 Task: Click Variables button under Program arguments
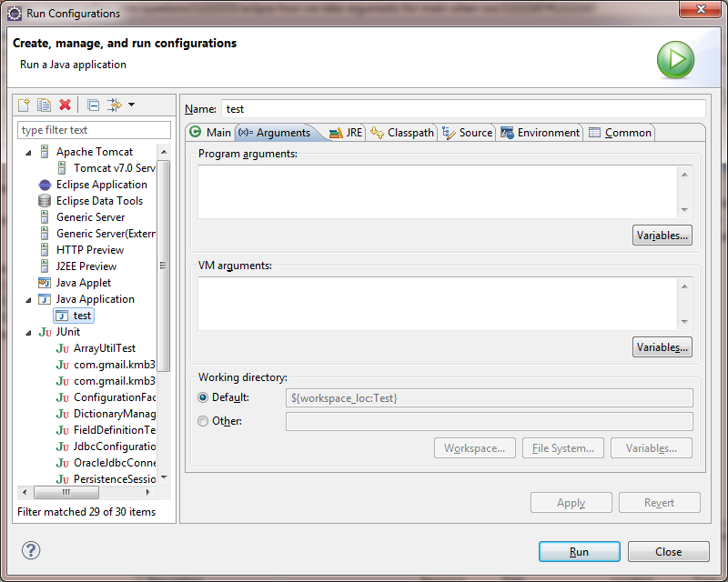[662, 236]
